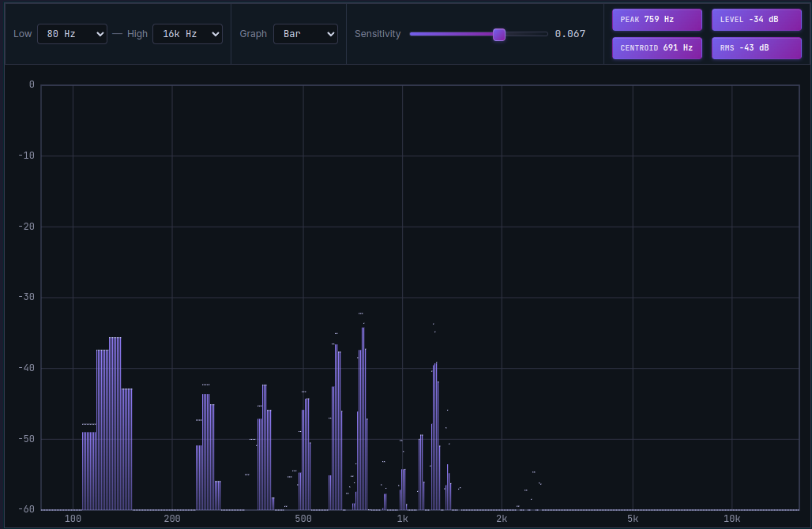This screenshot has width=812, height=529.
Task: Click the 200 frequency axis label
Action: coord(172,519)
